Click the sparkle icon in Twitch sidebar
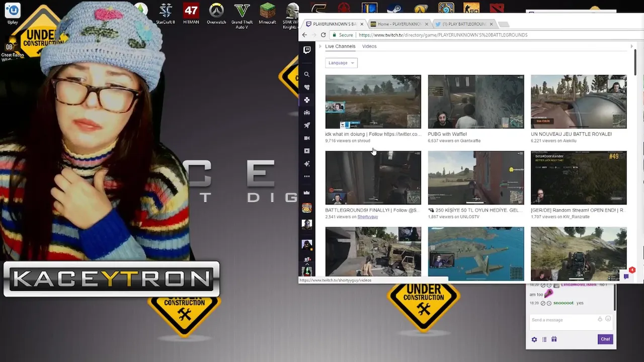 point(306,164)
